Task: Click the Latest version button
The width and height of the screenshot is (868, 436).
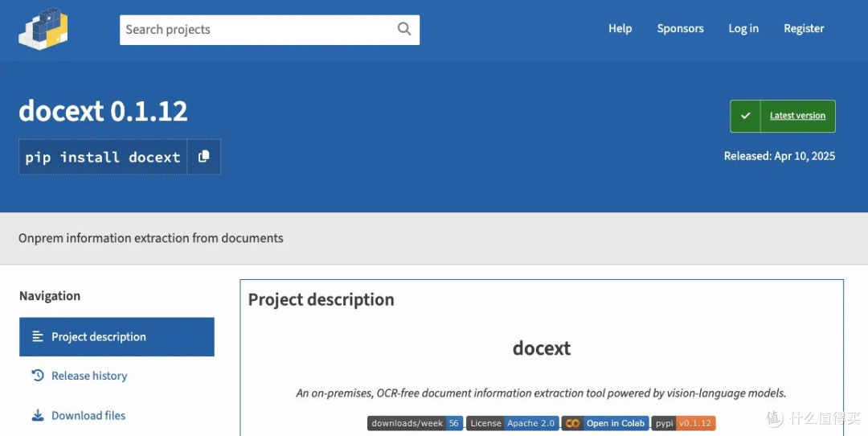Action: [x=796, y=116]
